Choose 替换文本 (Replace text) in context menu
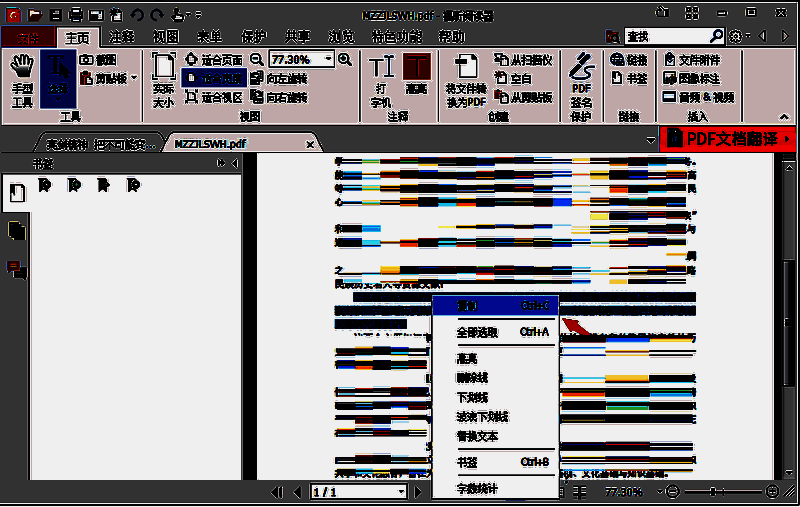This screenshot has height=507, width=800. 495,436
